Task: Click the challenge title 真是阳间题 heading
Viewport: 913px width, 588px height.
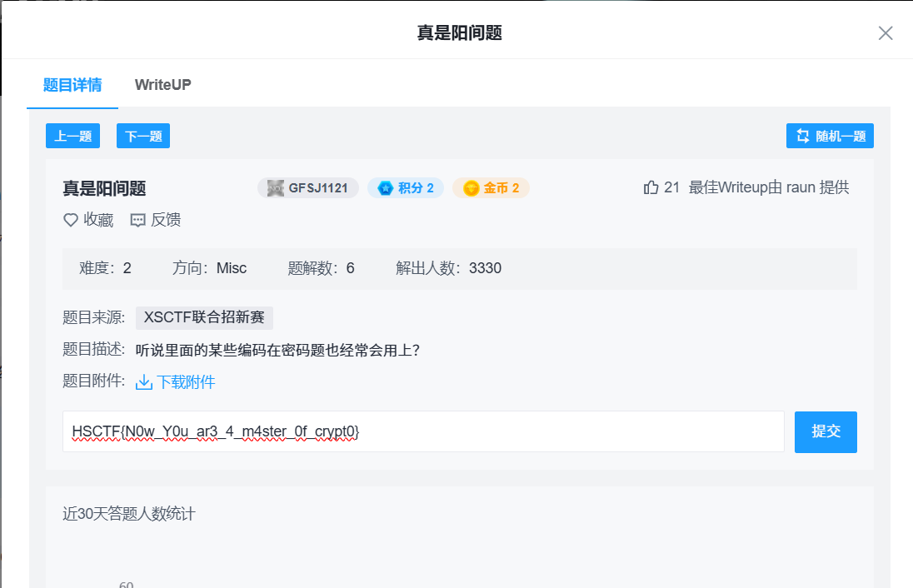Action: 104,188
